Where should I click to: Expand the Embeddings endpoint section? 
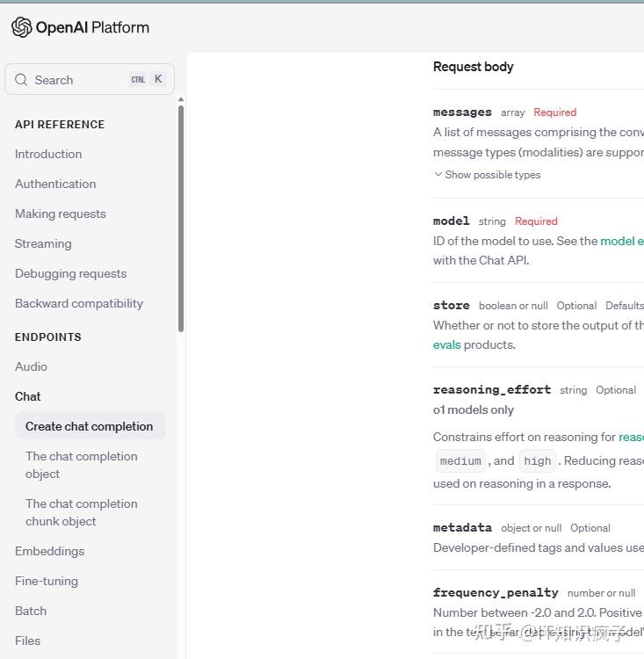click(x=49, y=551)
